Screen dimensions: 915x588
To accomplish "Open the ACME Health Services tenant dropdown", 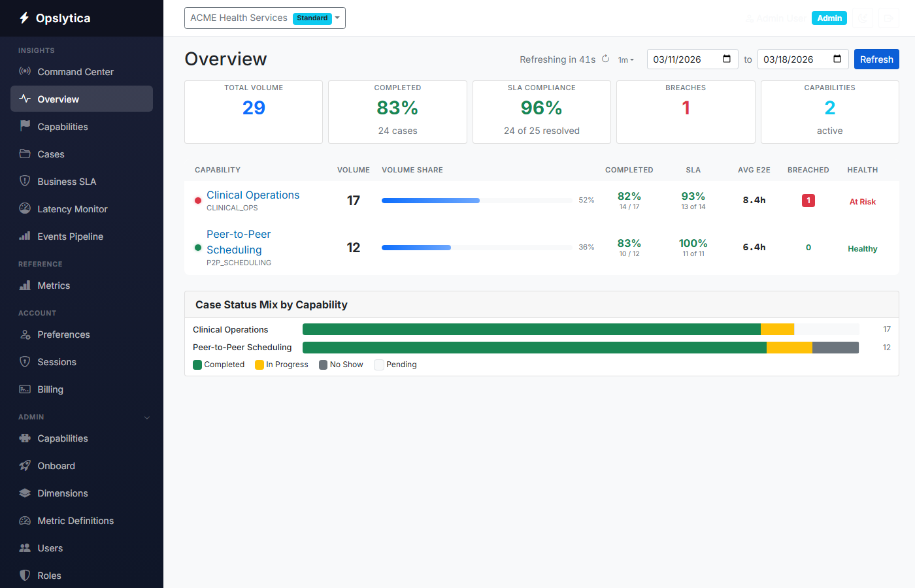I will click(264, 18).
